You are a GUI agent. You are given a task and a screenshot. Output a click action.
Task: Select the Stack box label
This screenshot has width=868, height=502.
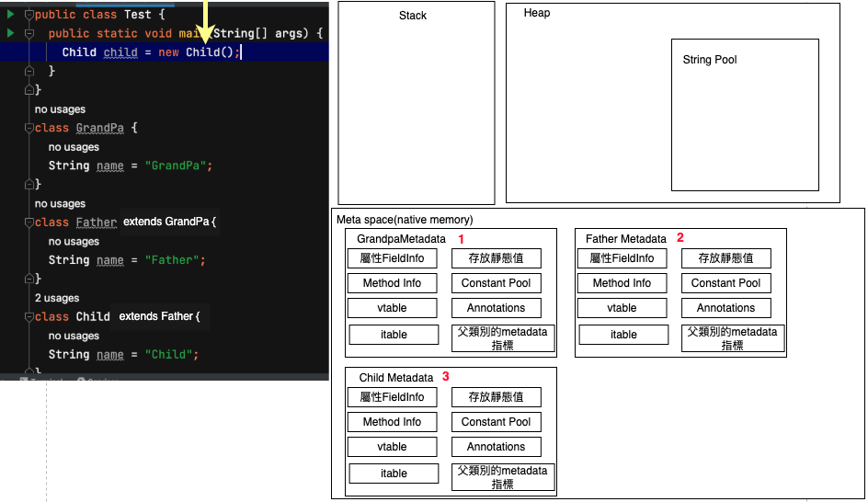click(413, 16)
